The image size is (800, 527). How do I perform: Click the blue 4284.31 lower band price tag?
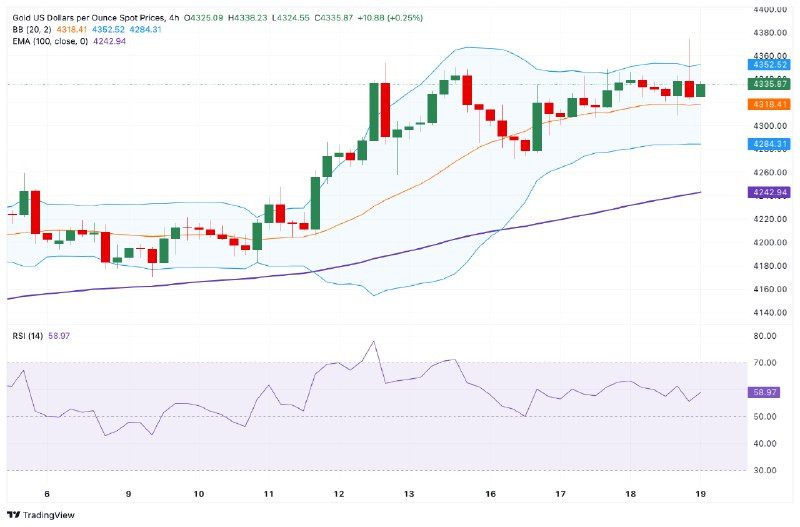[769, 144]
